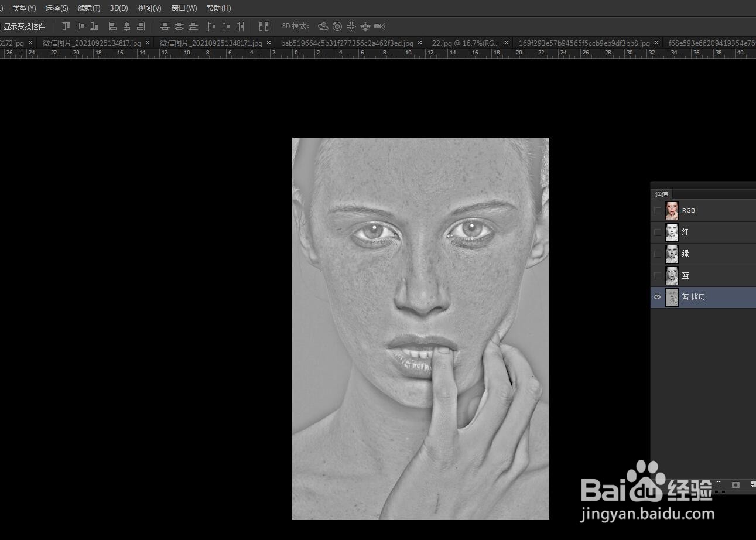This screenshot has width=756, height=540.
Task: Select the 3D roll object mode icon
Action: click(x=337, y=26)
